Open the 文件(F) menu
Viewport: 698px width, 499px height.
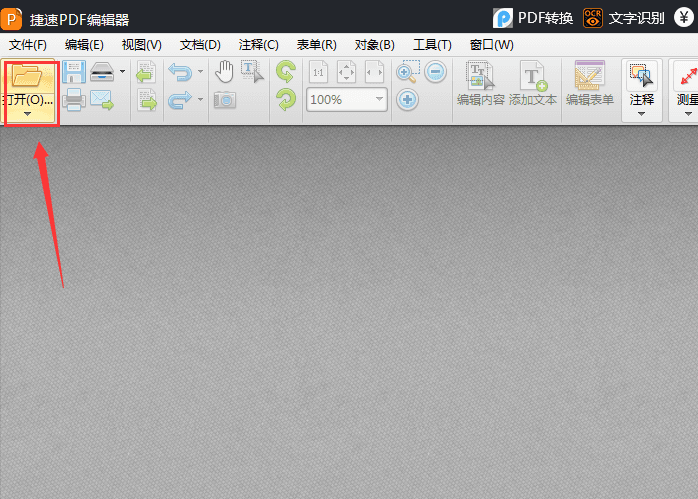[28, 45]
